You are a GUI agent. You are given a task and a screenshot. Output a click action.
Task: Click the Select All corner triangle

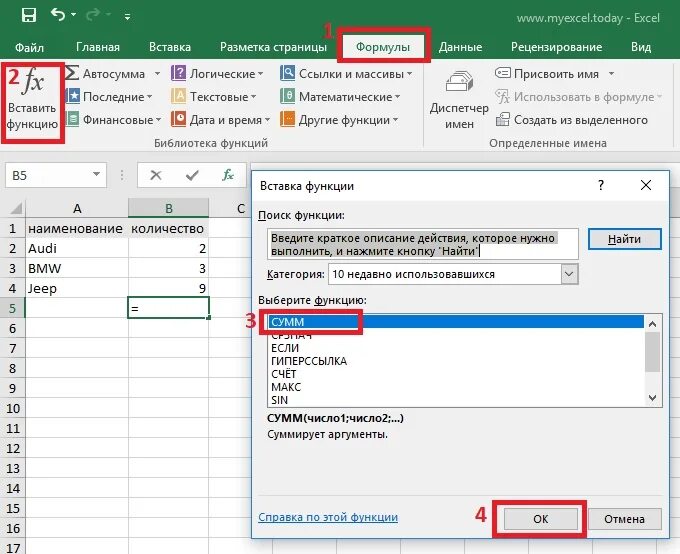coord(16,209)
